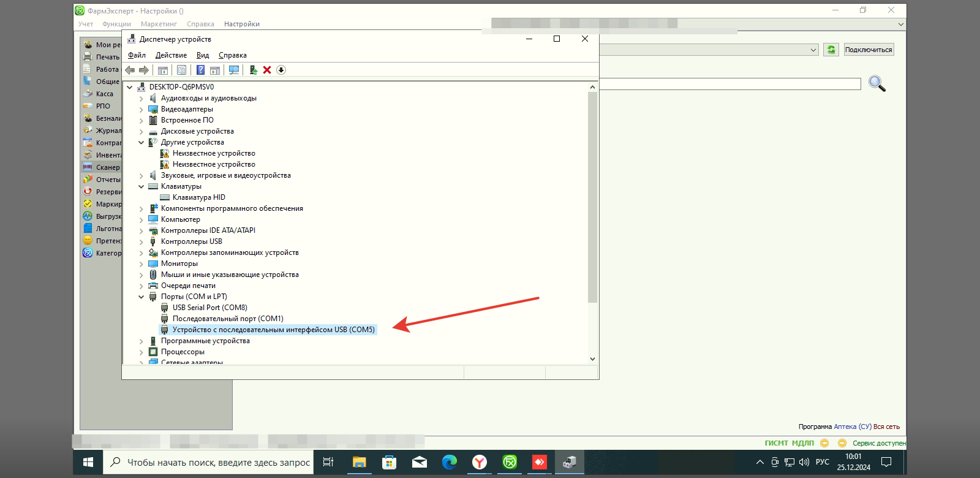Click the Properties toolbar icon

click(181, 70)
